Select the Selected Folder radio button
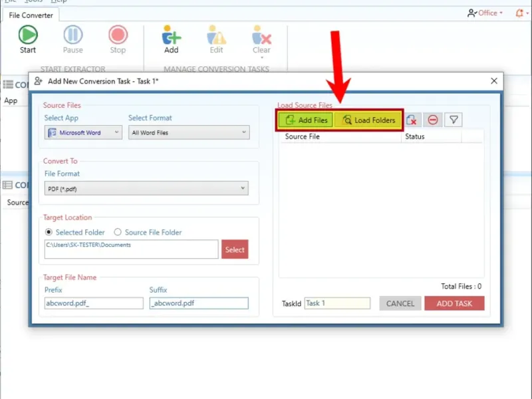 click(49, 232)
